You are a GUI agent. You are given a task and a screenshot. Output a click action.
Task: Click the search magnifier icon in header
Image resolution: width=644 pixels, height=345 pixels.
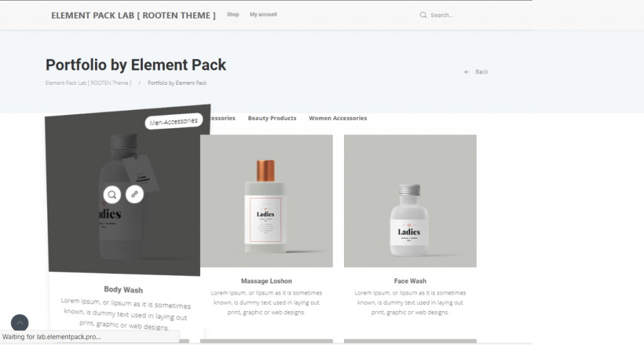click(423, 15)
